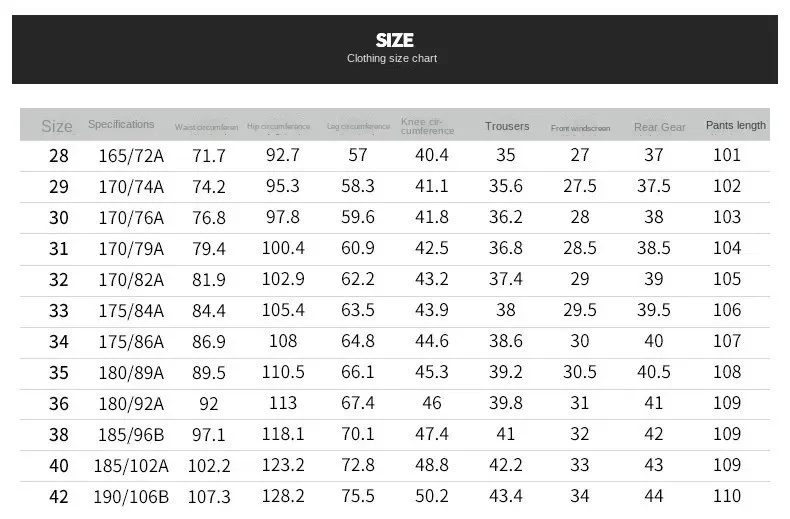Click size 40 row label
This screenshot has height=519, width=790.
point(58,466)
